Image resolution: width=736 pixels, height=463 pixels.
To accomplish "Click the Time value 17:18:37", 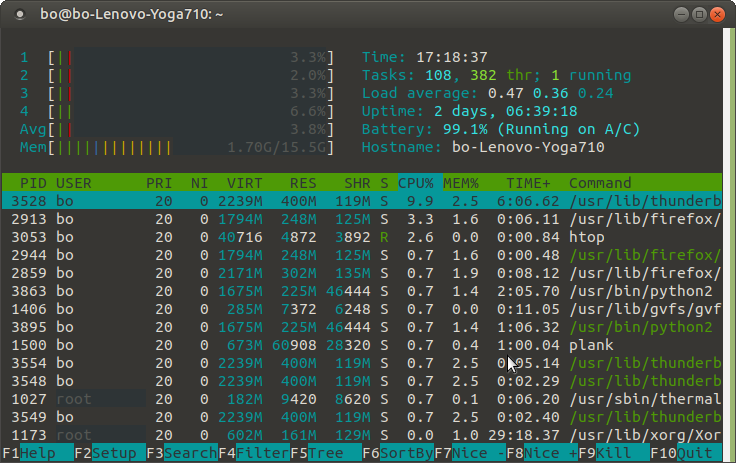I will 452,57.
